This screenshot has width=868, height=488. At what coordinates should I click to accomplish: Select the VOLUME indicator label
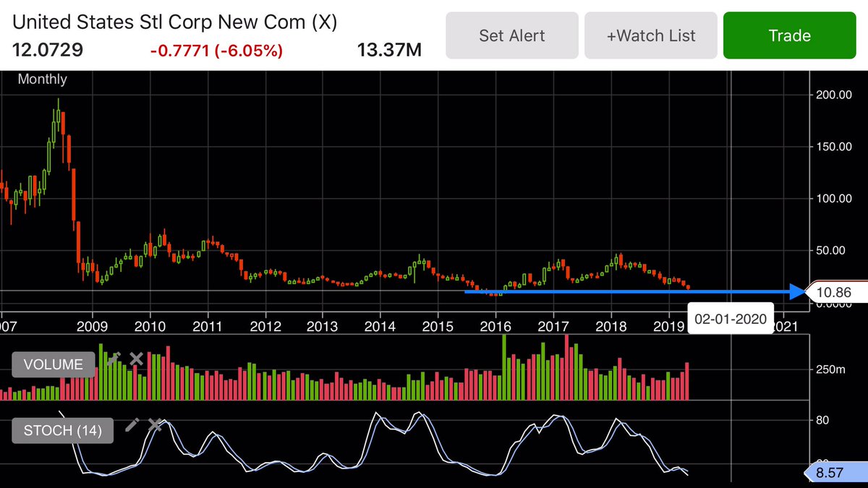[x=54, y=364]
